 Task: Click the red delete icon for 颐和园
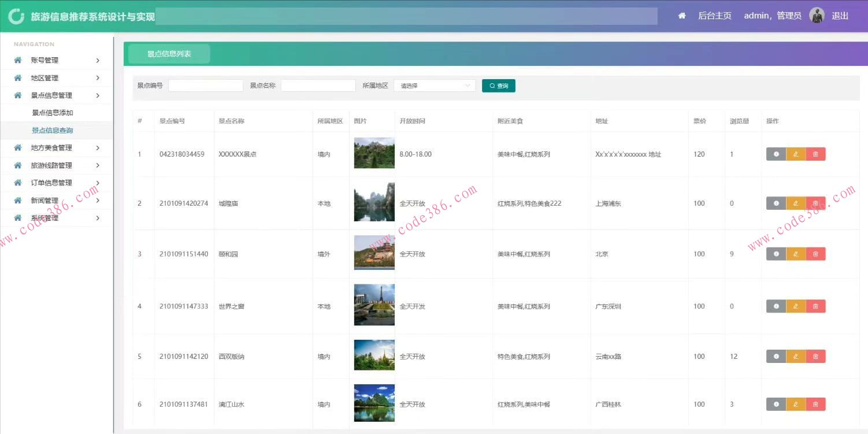pyautogui.click(x=816, y=253)
